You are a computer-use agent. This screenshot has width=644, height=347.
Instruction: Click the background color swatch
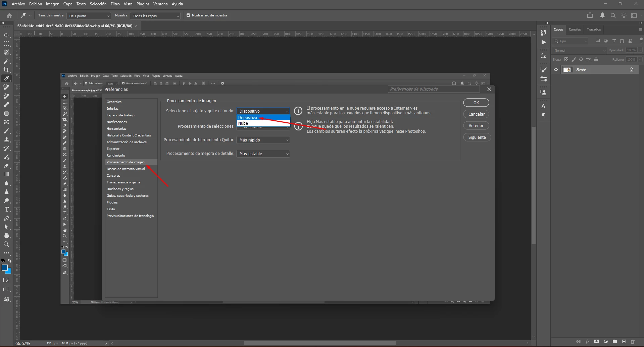pos(9,271)
